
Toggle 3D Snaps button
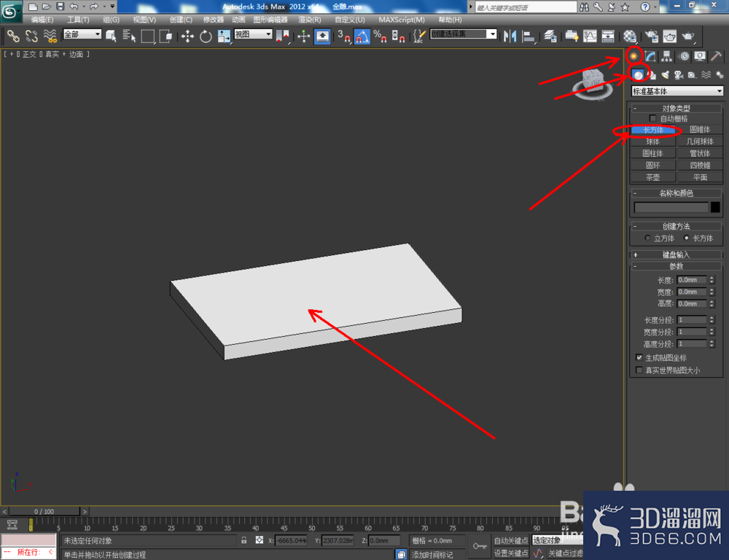pyautogui.click(x=343, y=36)
